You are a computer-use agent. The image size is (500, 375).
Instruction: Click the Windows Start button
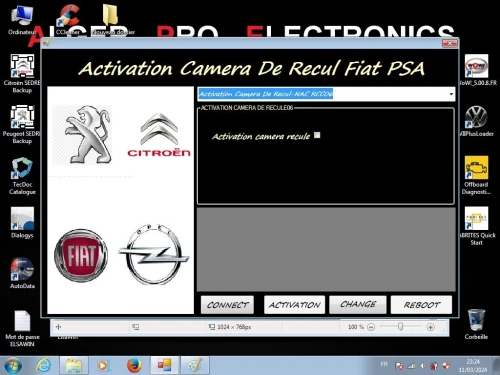pyautogui.click(x=13, y=365)
